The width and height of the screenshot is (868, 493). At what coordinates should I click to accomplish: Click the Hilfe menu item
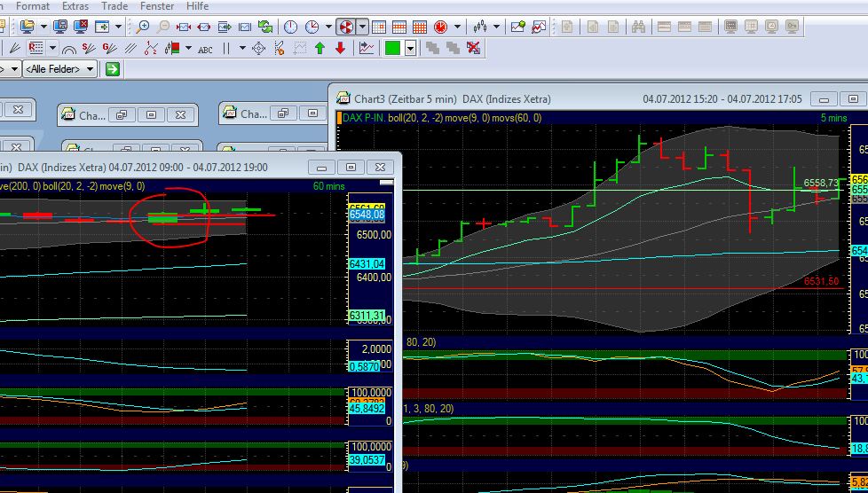(x=197, y=6)
